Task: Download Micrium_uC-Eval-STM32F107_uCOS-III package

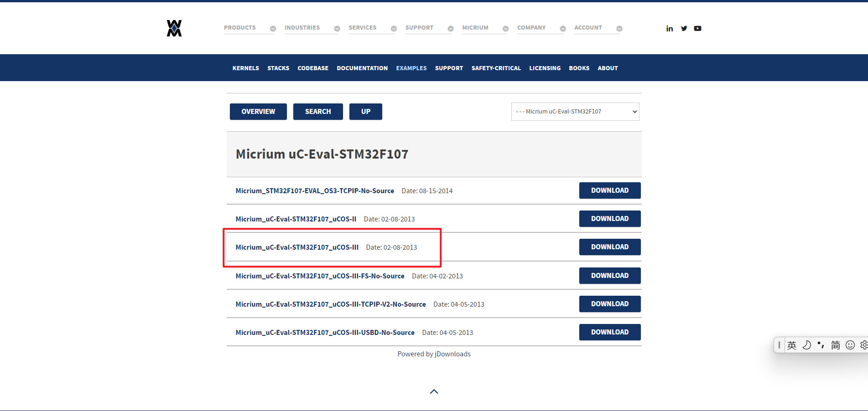Action: pos(609,247)
